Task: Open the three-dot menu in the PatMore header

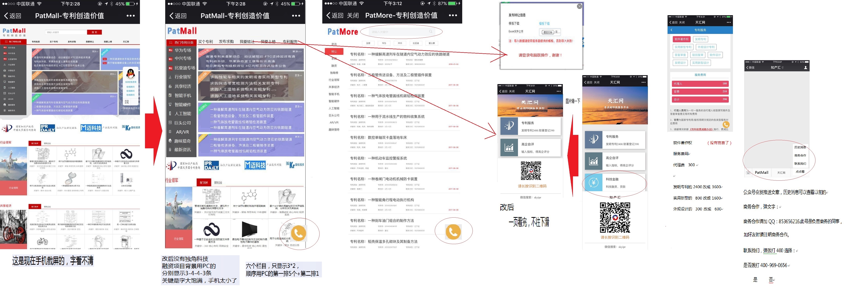Action: (x=453, y=15)
